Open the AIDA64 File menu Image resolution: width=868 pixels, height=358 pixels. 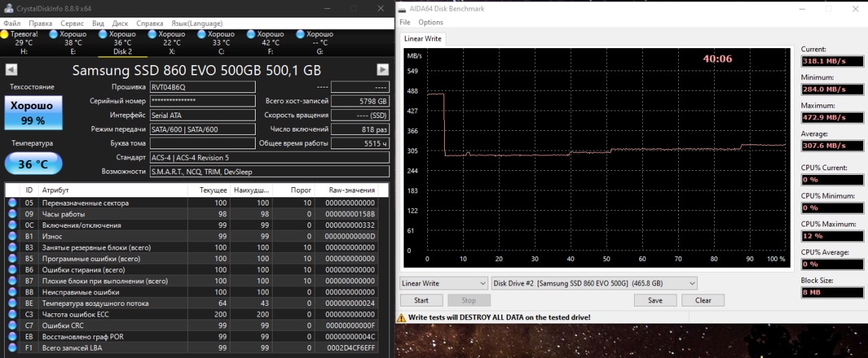pos(405,22)
